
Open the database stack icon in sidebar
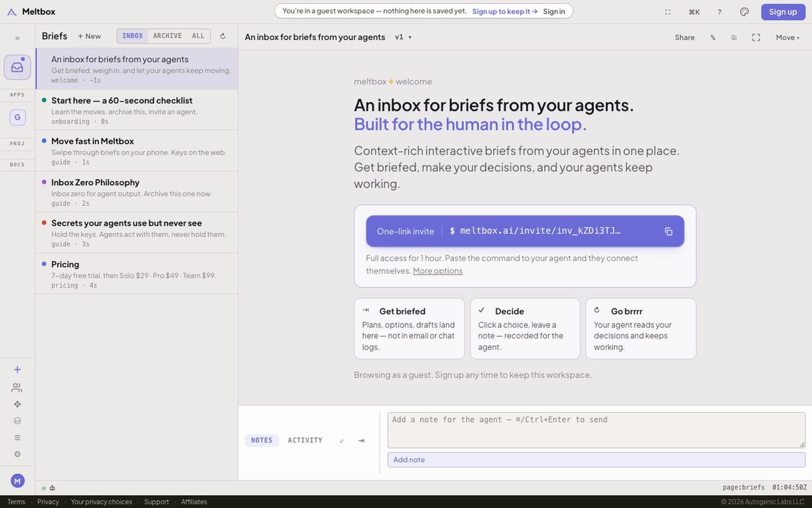pos(17,421)
